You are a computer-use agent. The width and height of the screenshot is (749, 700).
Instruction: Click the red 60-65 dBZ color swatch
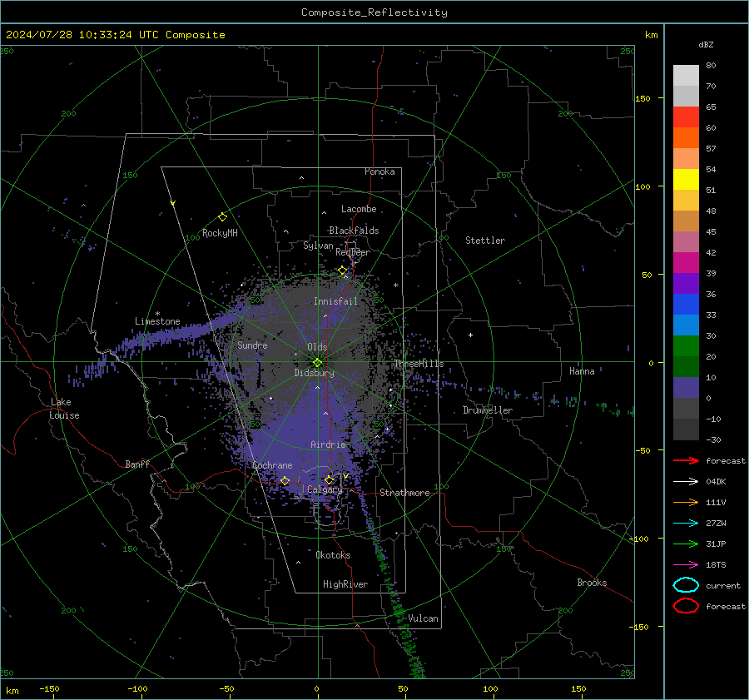686,117
